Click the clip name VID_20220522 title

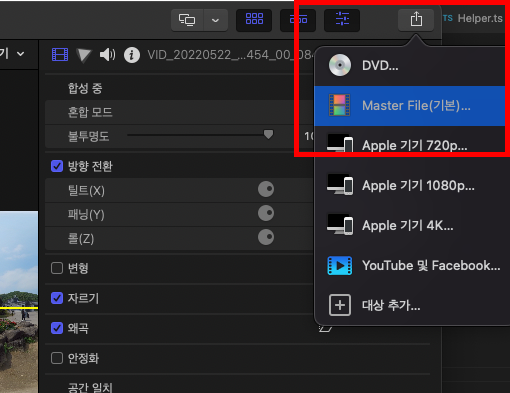click(230, 55)
